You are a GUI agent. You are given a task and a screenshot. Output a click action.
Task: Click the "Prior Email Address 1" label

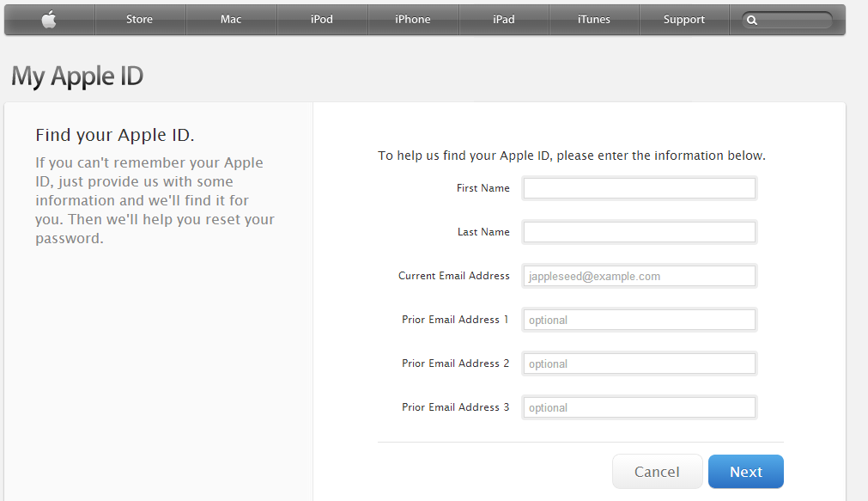click(455, 320)
